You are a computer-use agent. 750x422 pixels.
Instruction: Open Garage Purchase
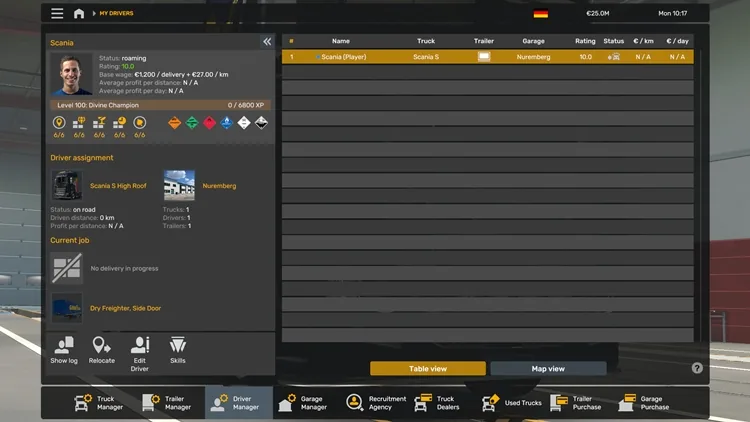click(643, 403)
